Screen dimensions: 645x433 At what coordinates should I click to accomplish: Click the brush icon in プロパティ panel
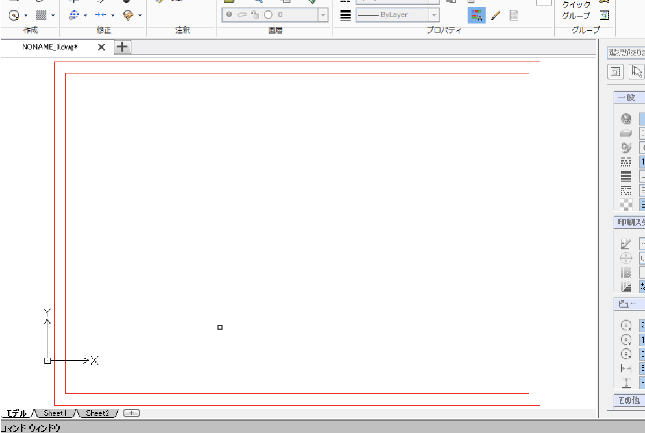coord(496,16)
